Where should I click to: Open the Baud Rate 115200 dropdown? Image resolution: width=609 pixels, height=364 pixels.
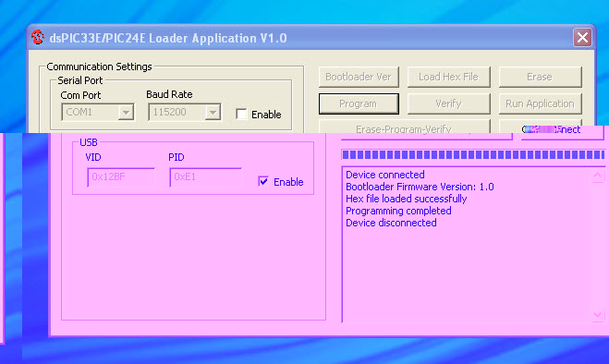(213, 113)
